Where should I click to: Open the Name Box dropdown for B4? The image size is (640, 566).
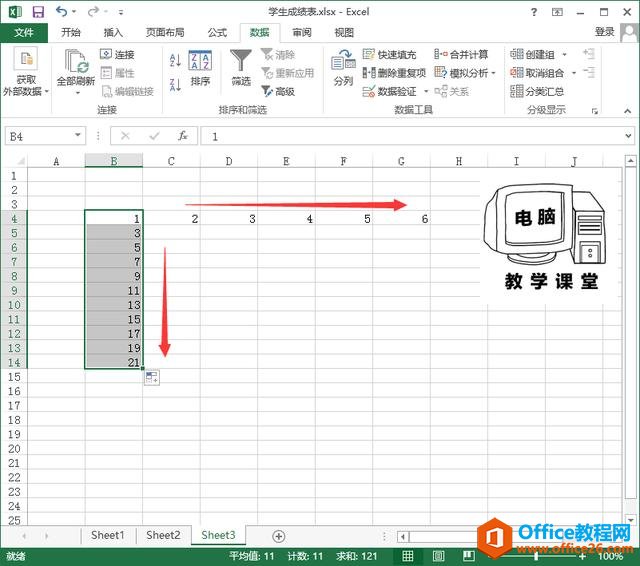tap(78, 135)
